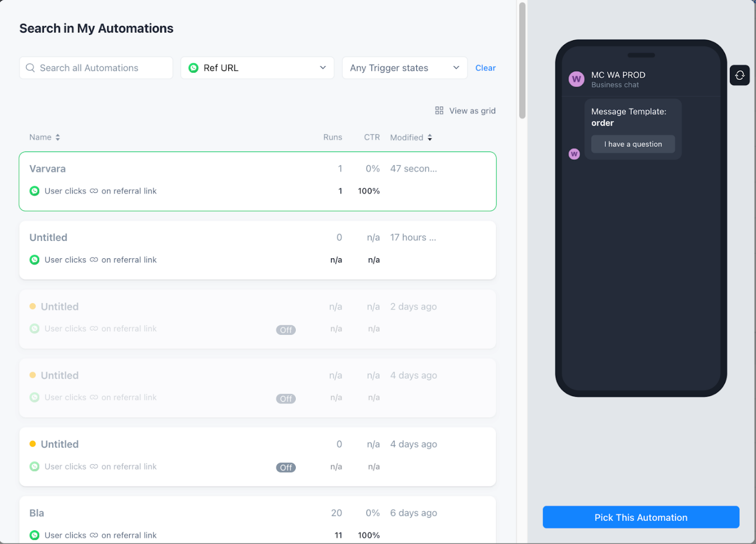Click Off badge on faded 4 days ago automation
This screenshot has width=756, height=544.
[x=286, y=399]
